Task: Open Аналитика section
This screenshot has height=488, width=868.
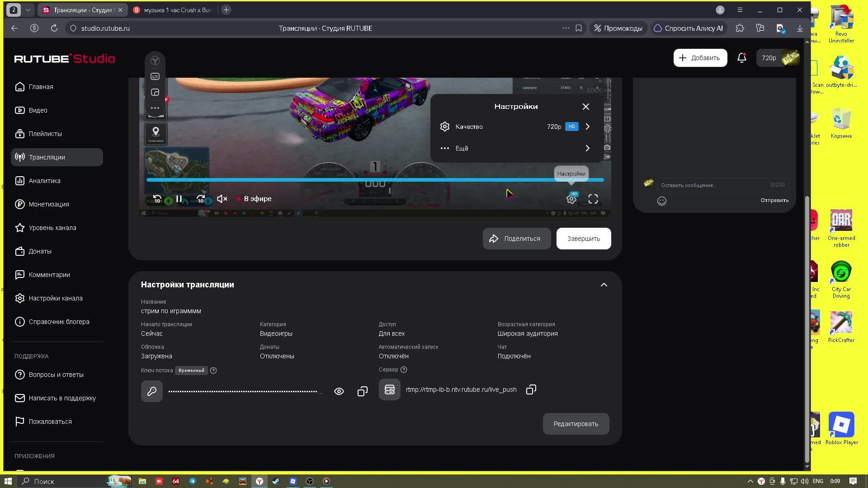Action: click(57, 181)
